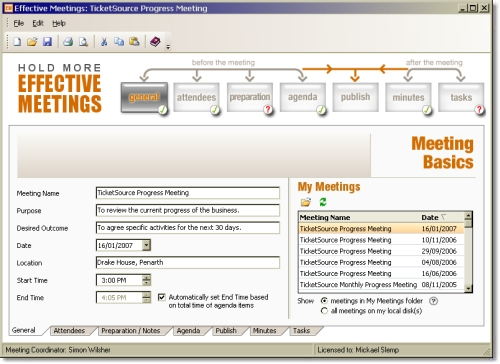The image size is (500, 364).
Task: Select the meeting dated 04/08/2006
Action: tap(381, 262)
